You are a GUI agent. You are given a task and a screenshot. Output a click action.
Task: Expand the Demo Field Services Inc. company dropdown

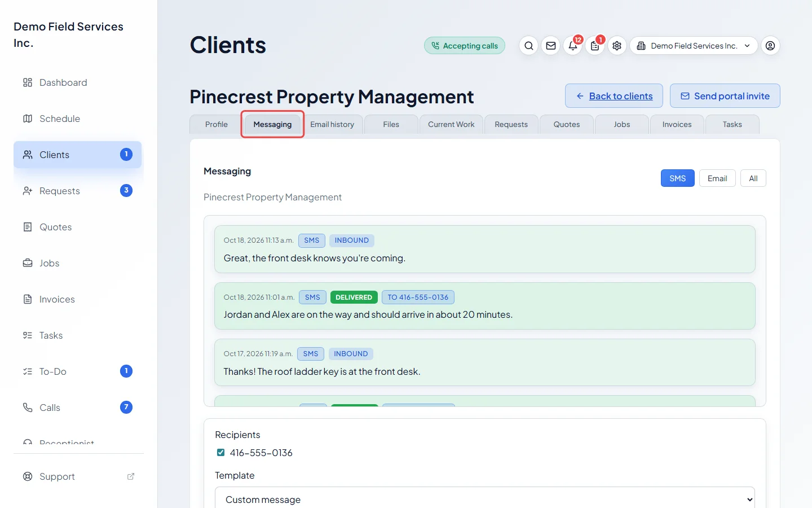tap(694, 46)
